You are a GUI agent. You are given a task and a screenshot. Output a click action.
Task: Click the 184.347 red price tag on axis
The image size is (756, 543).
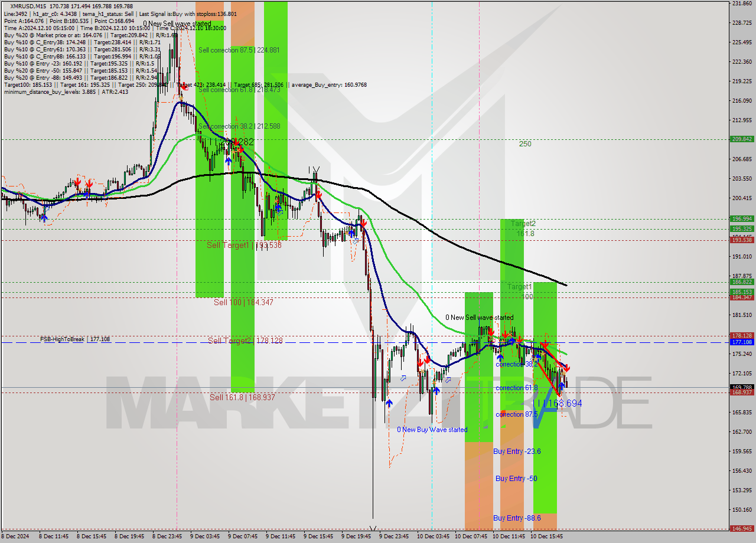741,297
